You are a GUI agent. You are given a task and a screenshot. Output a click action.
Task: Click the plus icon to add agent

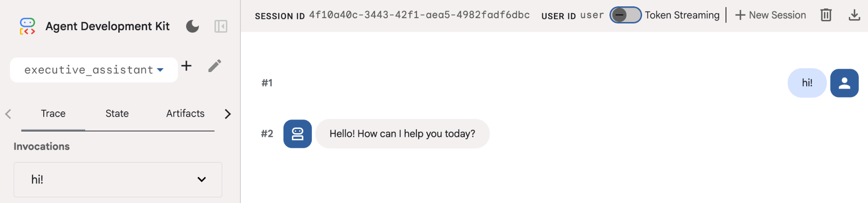click(x=186, y=66)
